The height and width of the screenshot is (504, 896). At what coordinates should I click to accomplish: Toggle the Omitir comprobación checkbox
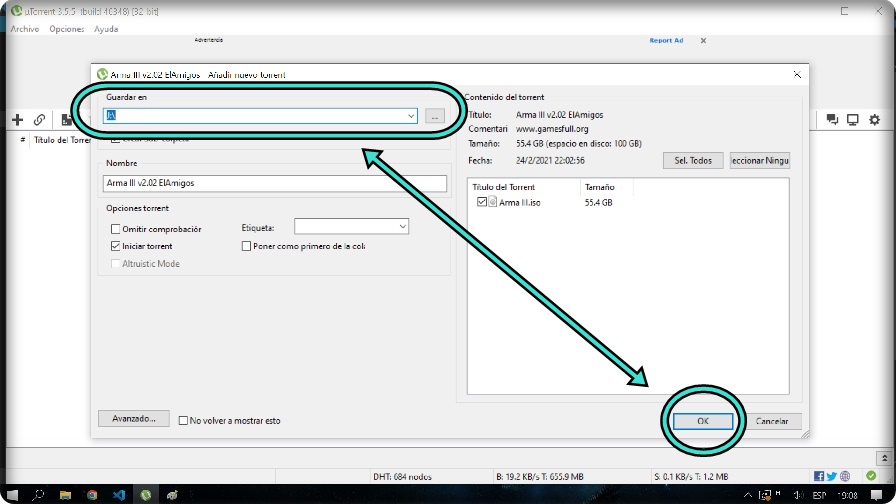(115, 229)
